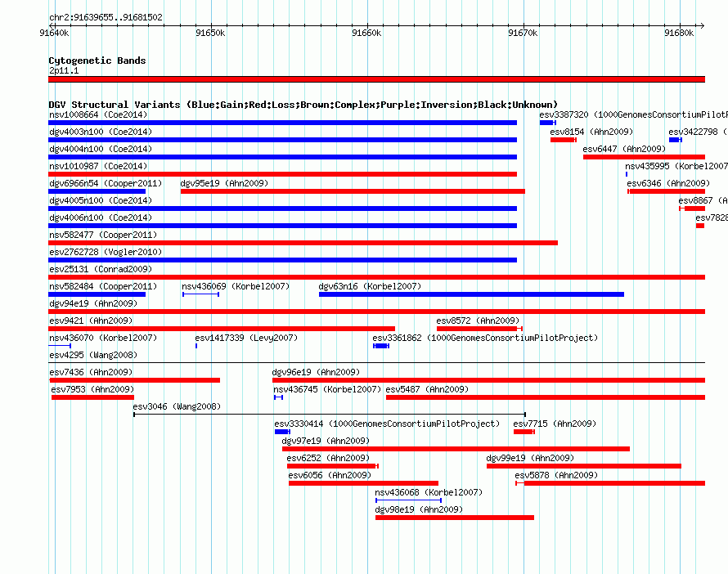Viewport: 728px width, 574px height.
Task: Click the nsv435995 (Korbel2007) feature
Action: tap(627, 174)
